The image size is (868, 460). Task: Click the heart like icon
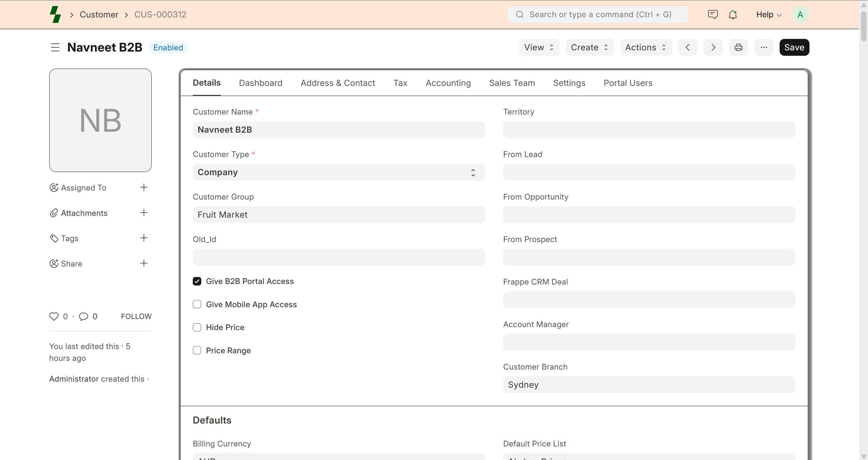point(54,316)
